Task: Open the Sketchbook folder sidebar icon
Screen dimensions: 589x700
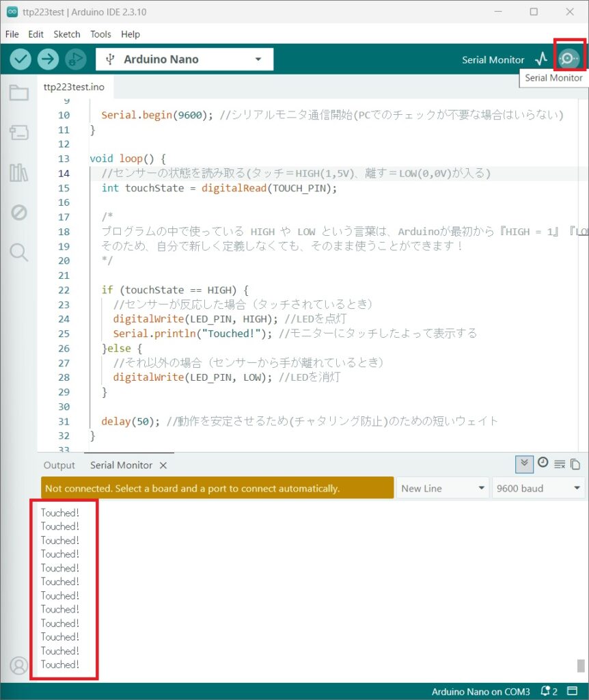Action: point(18,93)
